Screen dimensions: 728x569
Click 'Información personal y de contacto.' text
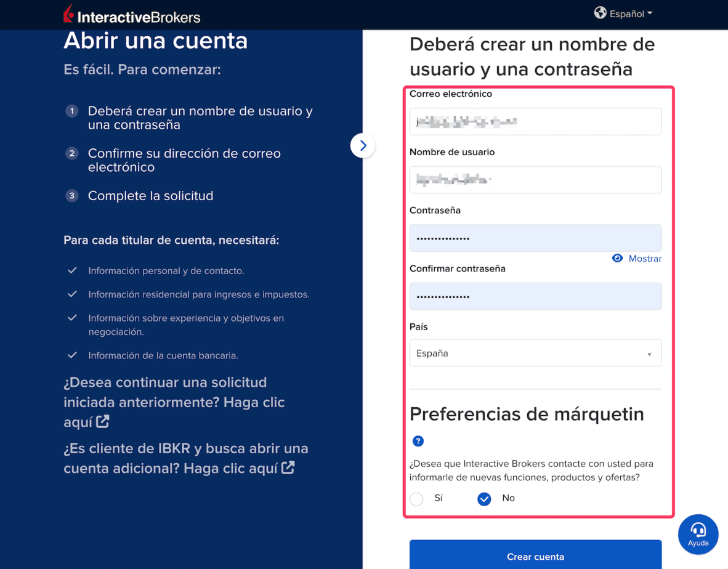click(166, 270)
